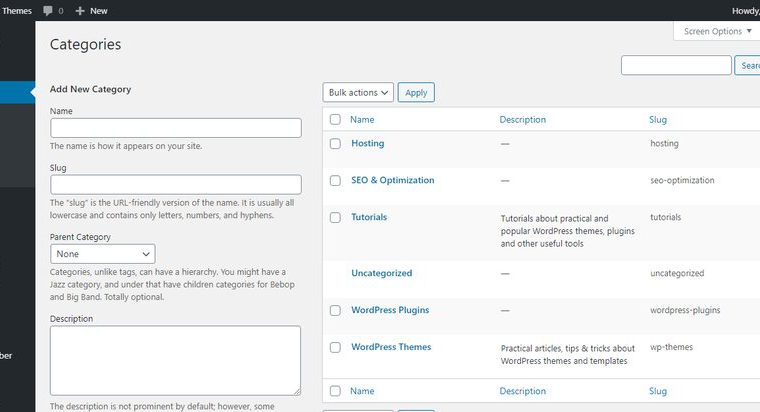
Task: Check the Tutorials category checkbox
Action: coord(335,217)
